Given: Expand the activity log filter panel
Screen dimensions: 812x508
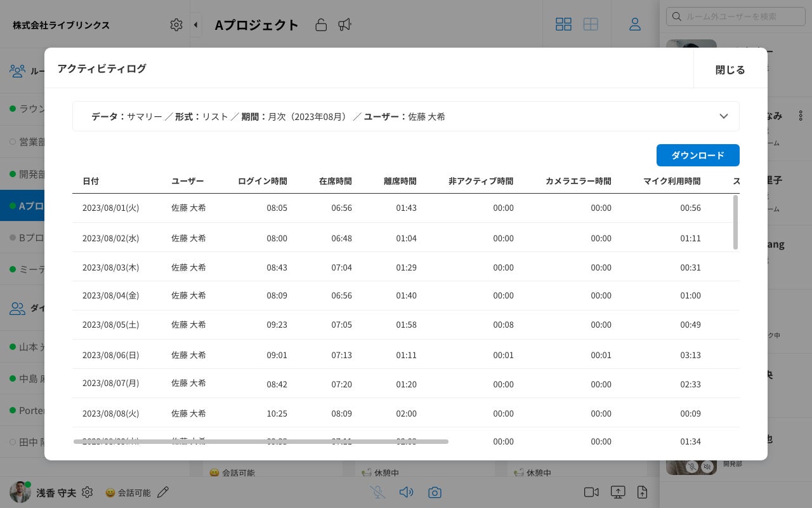Looking at the screenshot, I should (x=723, y=116).
